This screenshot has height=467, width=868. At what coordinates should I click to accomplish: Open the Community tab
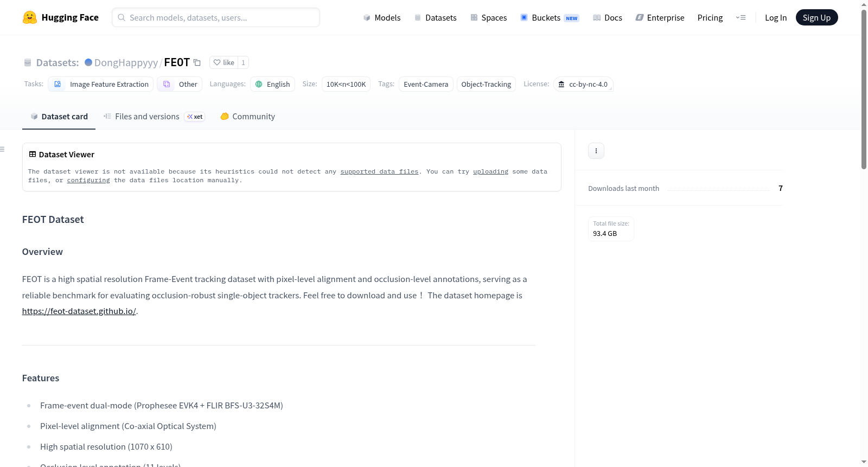tap(247, 117)
